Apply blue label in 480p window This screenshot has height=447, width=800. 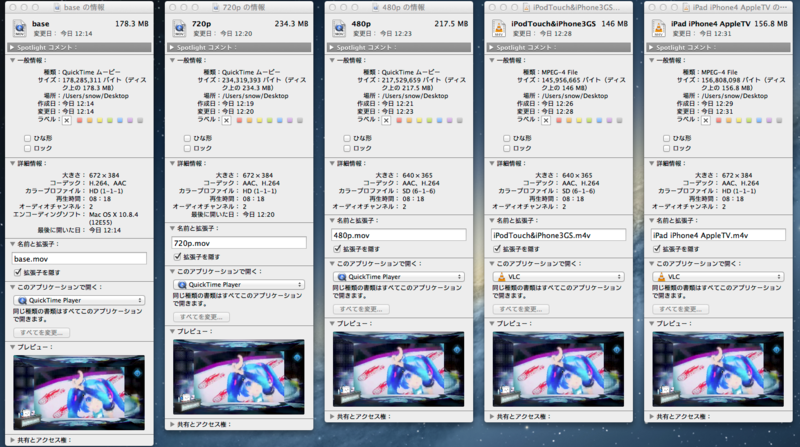[x=439, y=120]
